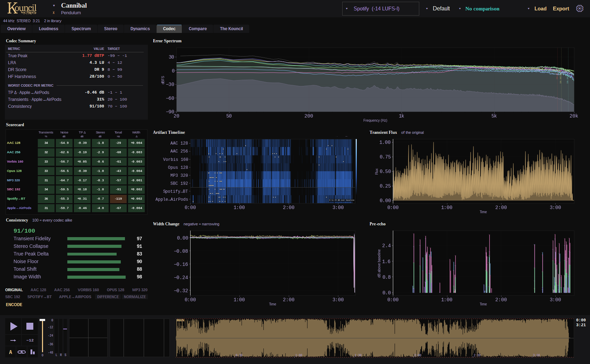590x364 pixels.
Task: Remove the track with the orange x
Action: [54, 13]
